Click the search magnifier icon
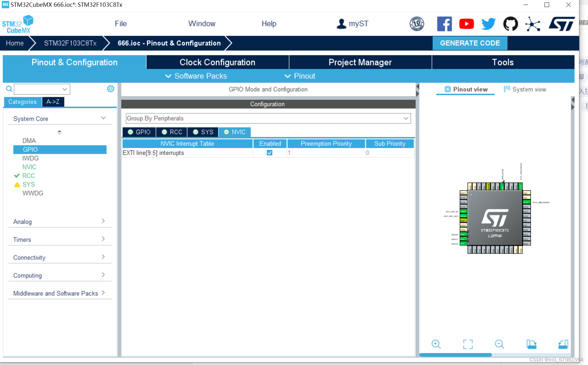The image size is (588, 365). 9,89
